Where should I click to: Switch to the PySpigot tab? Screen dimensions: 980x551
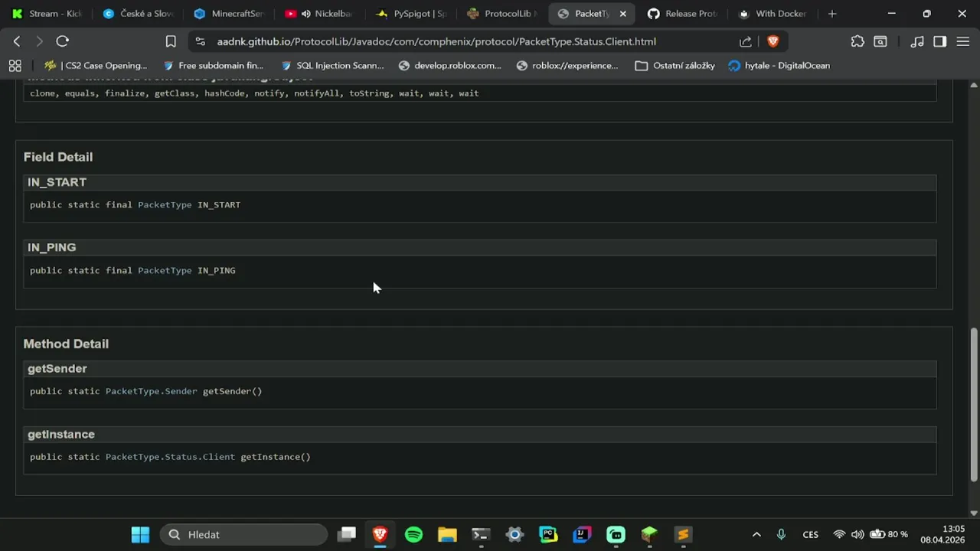pyautogui.click(x=410, y=14)
